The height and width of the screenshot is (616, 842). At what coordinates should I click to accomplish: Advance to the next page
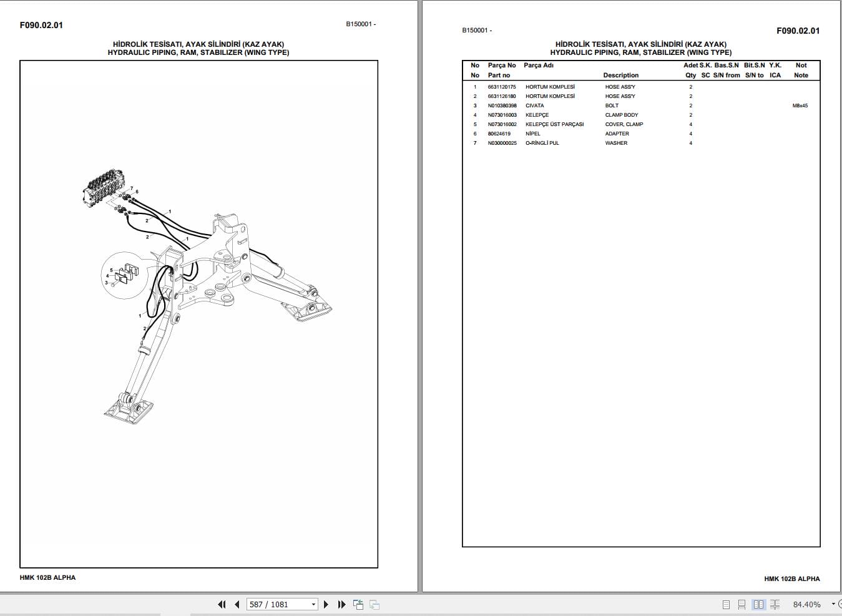click(326, 604)
